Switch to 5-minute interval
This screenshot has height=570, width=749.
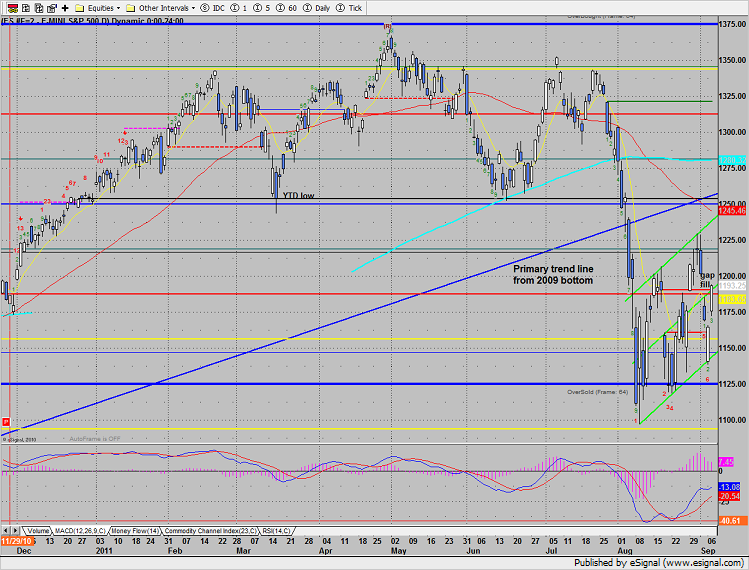[x=261, y=8]
